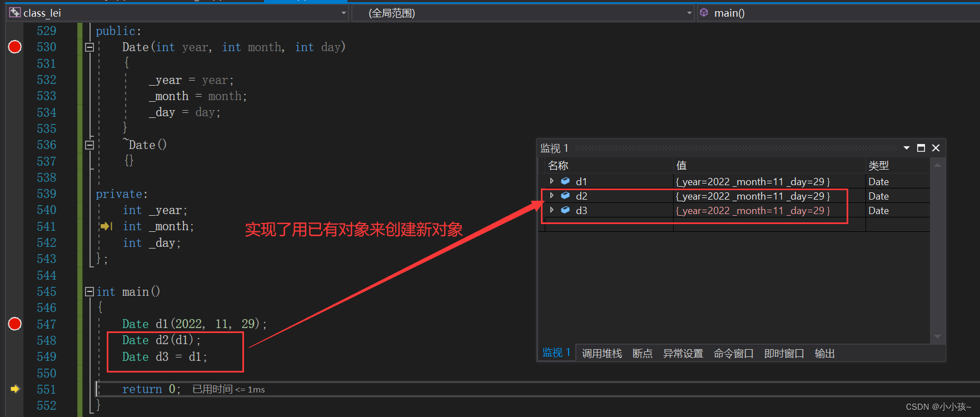
Task: Open the class_lei scope dropdown
Action: [344, 13]
